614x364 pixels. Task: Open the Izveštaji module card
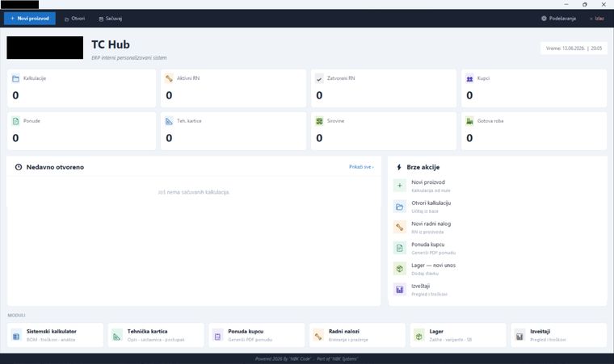point(559,335)
